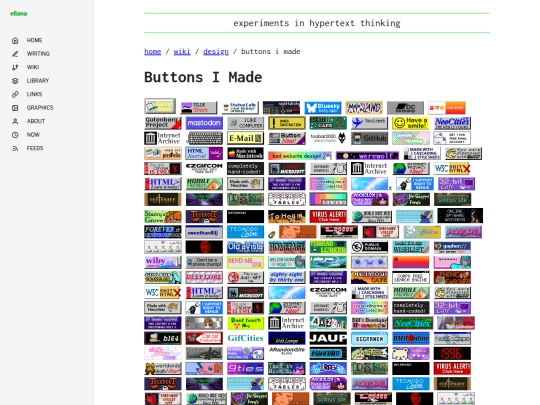Click the Tilde Town button image
This screenshot has width=540, height=405.
[x=199, y=108]
